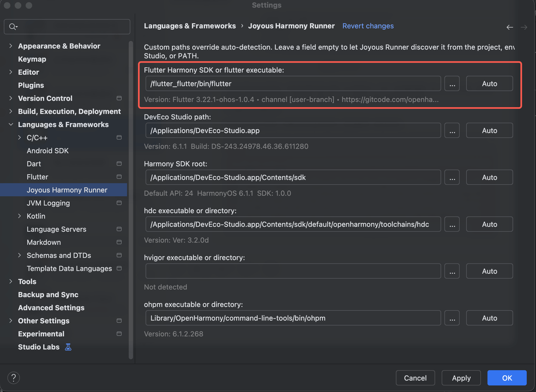The width and height of the screenshot is (536, 392).
Task: Click project-level icon beside Language Servers
Action: [x=119, y=229]
